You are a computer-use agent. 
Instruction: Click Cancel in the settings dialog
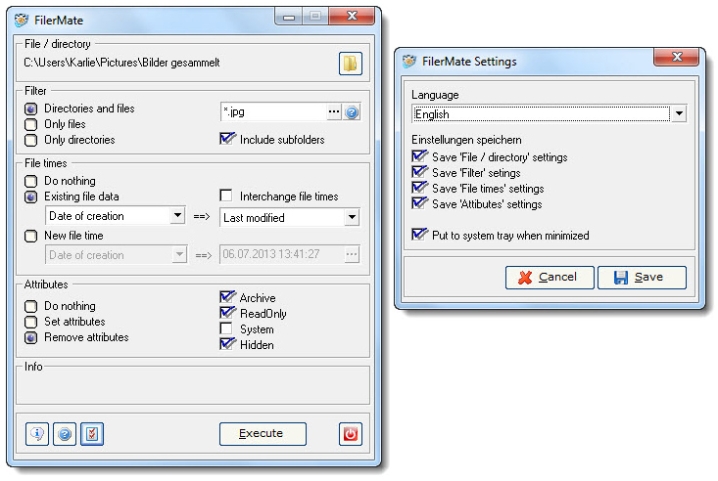[x=549, y=277]
